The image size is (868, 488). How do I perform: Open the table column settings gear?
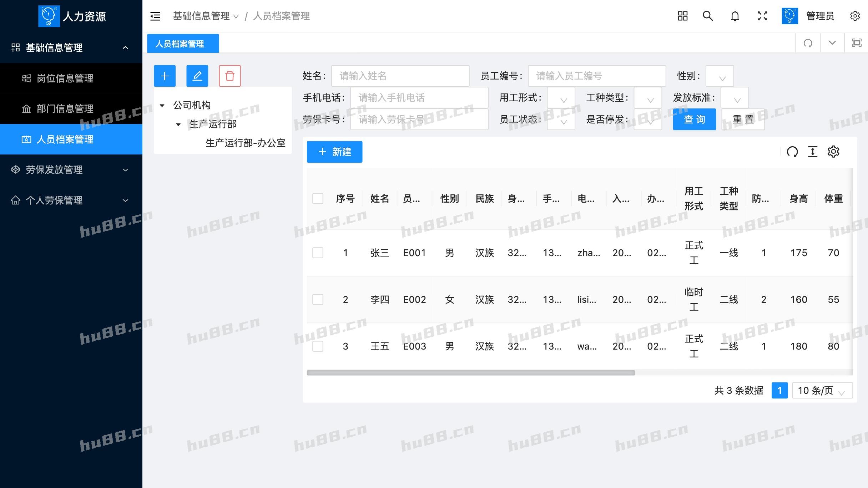[833, 151]
